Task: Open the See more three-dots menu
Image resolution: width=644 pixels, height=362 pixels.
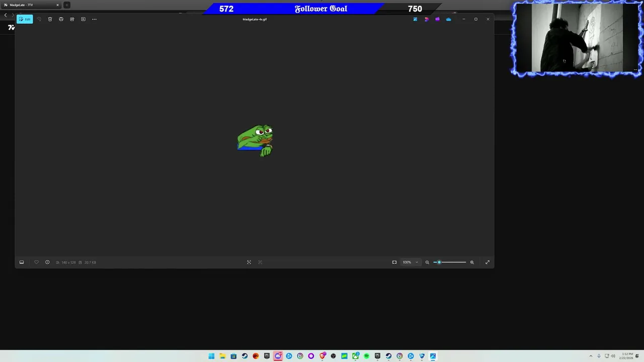Action: (x=94, y=19)
